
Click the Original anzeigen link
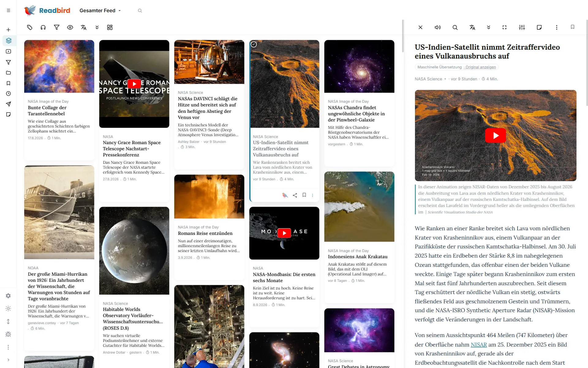481,67
